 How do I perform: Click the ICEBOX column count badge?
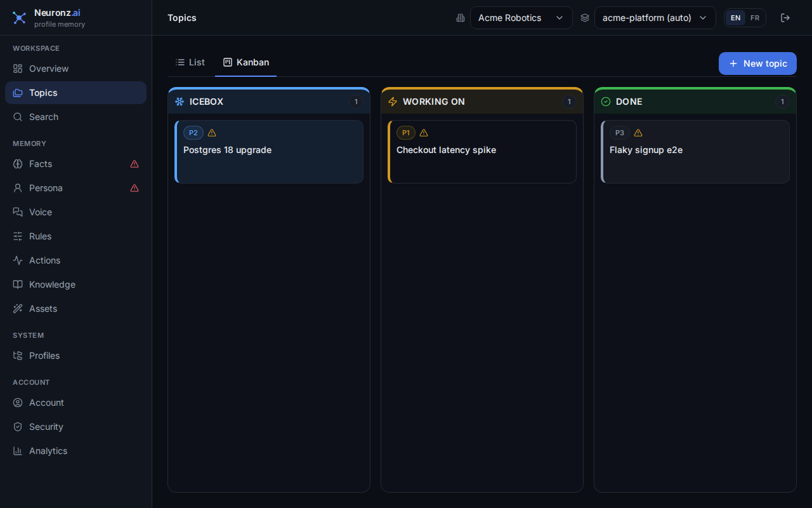(x=356, y=102)
